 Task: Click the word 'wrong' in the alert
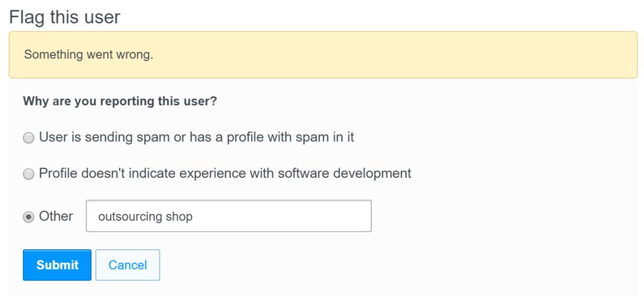click(136, 55)
